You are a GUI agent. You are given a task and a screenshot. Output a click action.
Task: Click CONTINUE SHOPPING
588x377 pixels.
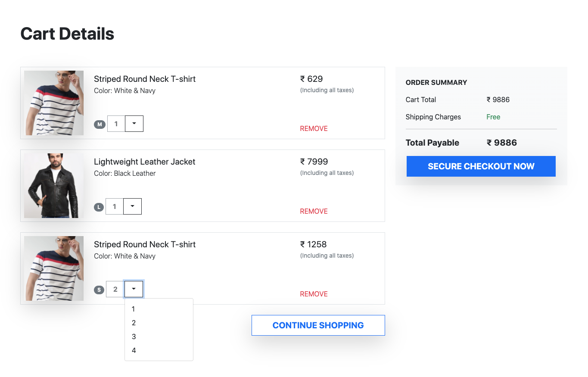click(x=318, y=325)
